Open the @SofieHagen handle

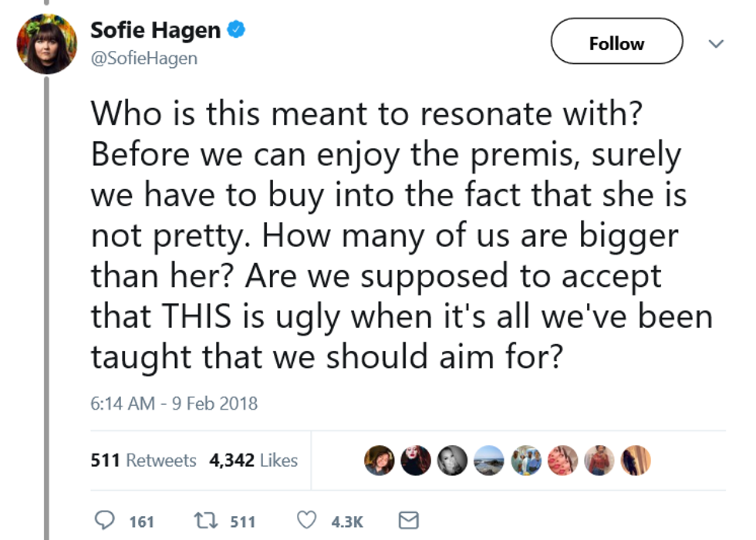[143, 58]
